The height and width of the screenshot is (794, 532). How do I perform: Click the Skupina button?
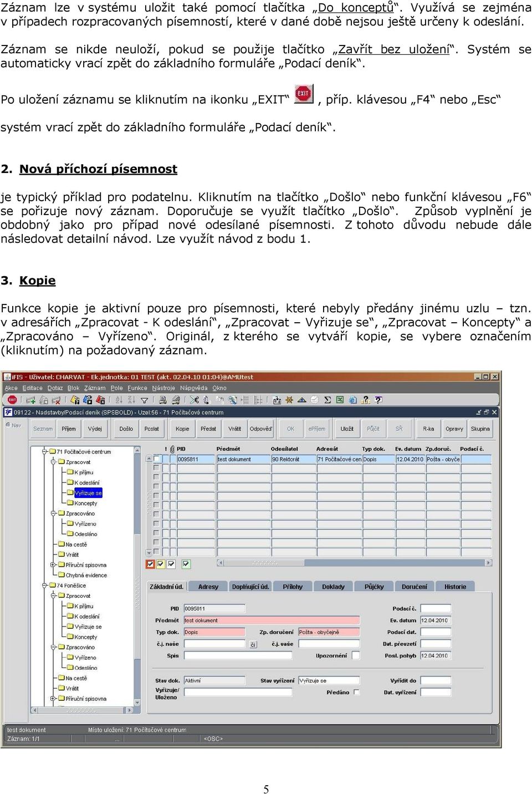480,429
